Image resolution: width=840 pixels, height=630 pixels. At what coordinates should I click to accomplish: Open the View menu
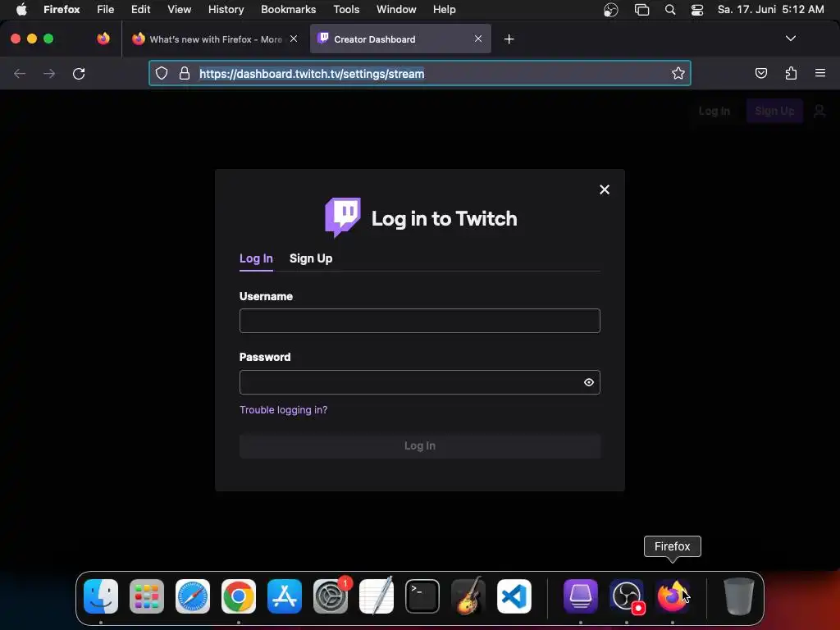click(179, 10)
